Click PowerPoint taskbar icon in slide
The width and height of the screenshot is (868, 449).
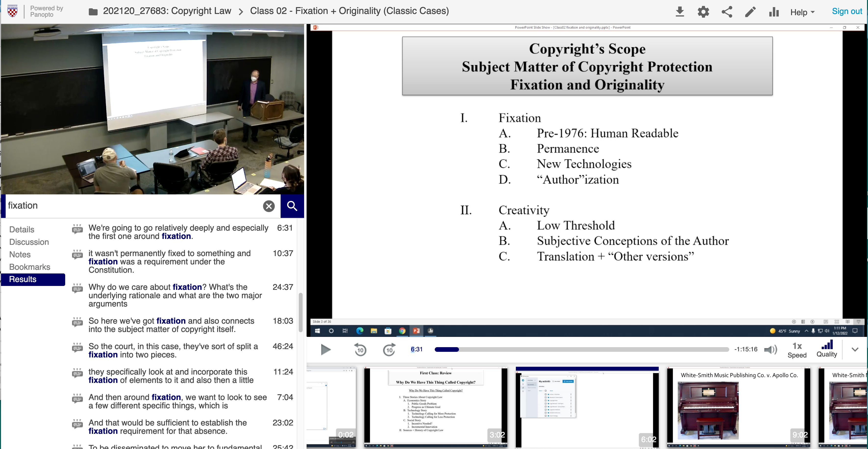pyautogui.click(x=416, y=331)
